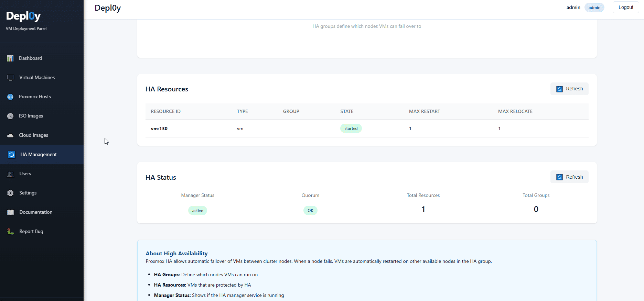This screenshot has width=644, height=301.
Task: Log out using the Logout button
Action: pyautogui.click(x=625, y=8)
